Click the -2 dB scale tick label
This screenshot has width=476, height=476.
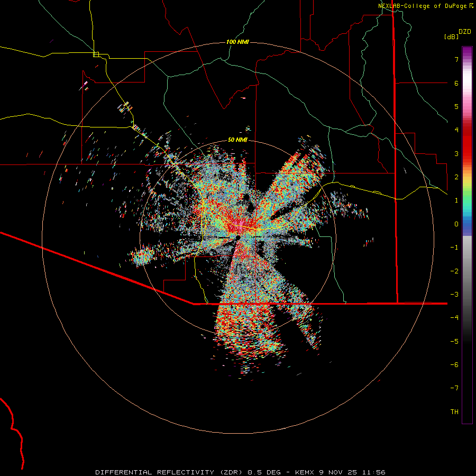(454, 271)
